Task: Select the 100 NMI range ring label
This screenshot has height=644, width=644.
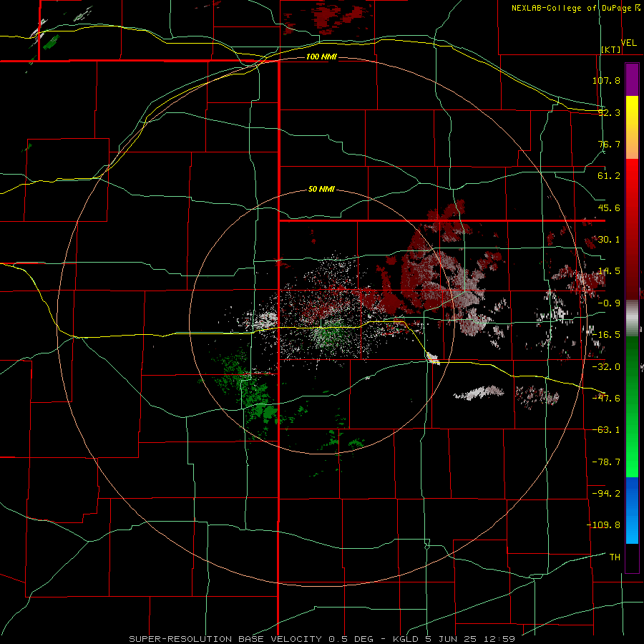Action: point(321,57)
